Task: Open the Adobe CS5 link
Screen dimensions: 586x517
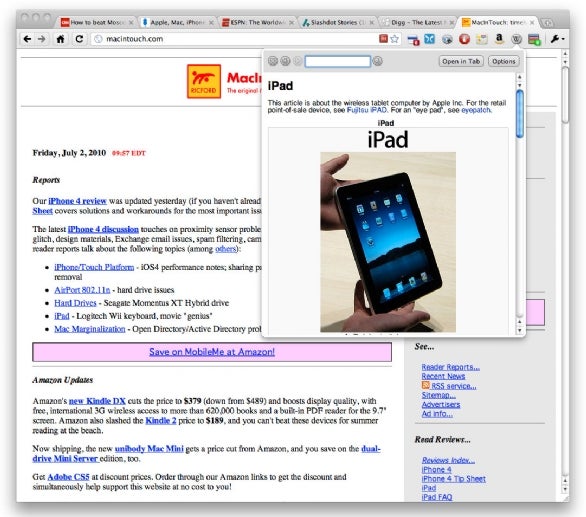Action: [68, 477]
